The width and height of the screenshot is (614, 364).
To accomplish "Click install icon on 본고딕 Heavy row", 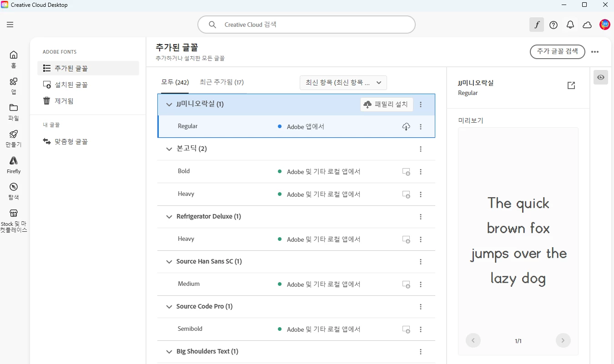I will coord(406,194).
